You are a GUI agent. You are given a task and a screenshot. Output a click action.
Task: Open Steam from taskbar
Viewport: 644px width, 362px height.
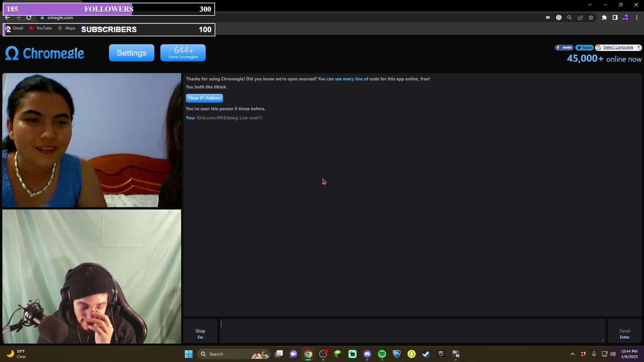click(426, 354)
